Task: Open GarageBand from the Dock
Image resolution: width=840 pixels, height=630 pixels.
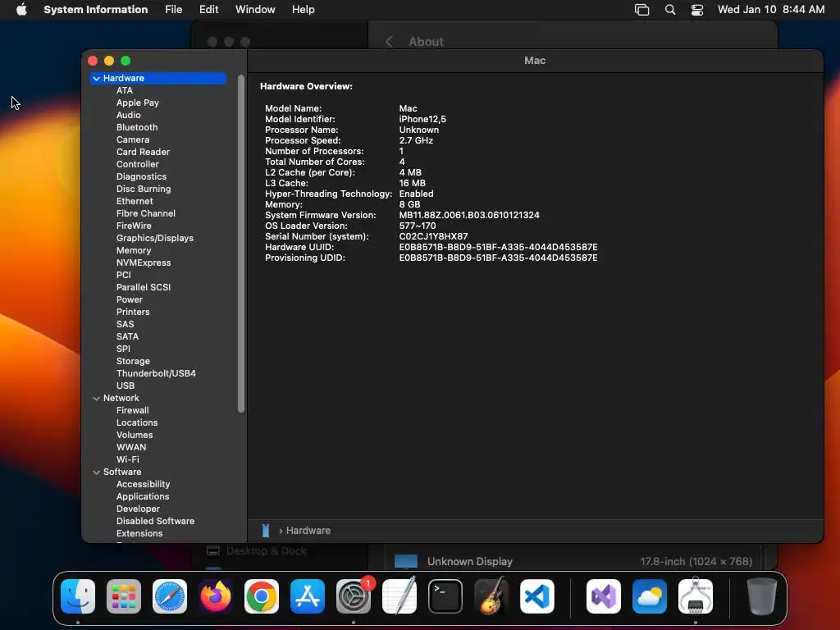Action: coord(491,596)
